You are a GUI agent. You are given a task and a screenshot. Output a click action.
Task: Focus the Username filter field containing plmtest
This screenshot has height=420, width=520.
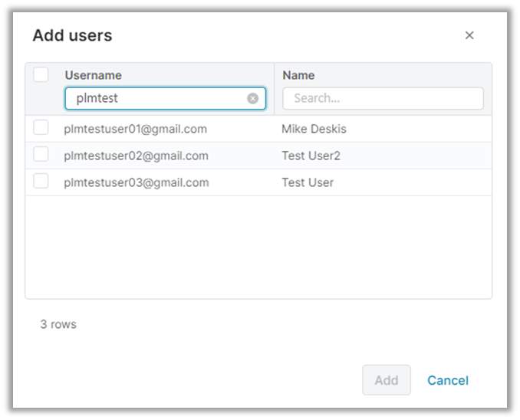[x=157, y=98]
